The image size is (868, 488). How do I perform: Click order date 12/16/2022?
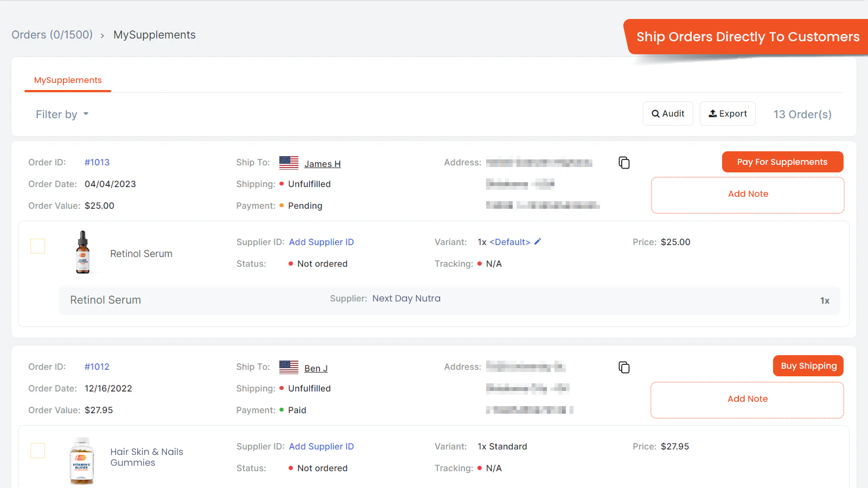[108, 388]
